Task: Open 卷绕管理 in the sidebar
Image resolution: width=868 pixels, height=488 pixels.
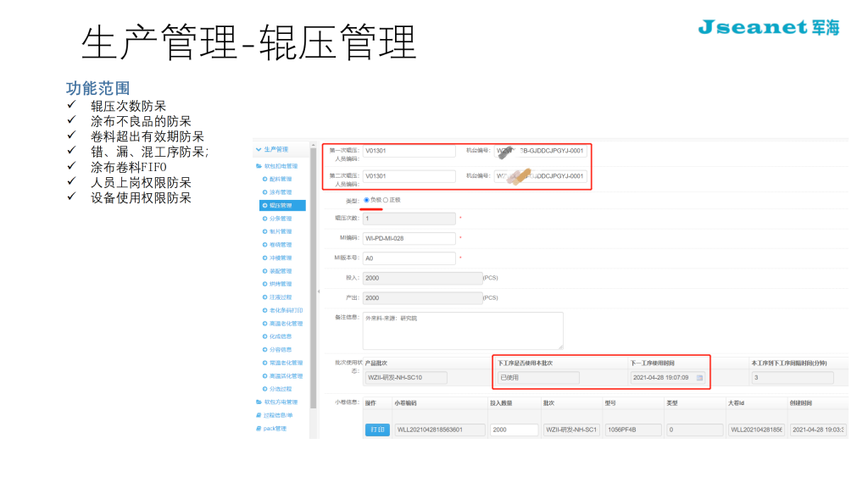Action: coord(279,245)
